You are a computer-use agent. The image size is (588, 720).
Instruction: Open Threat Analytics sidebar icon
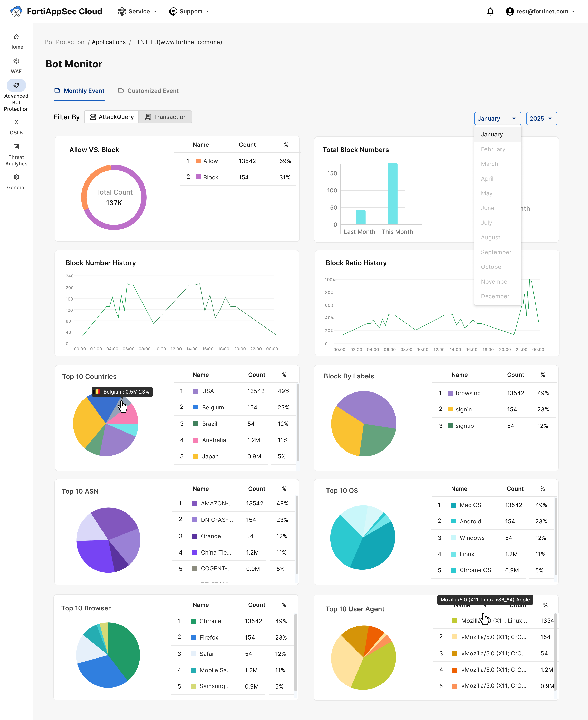(x=16, y=147)
